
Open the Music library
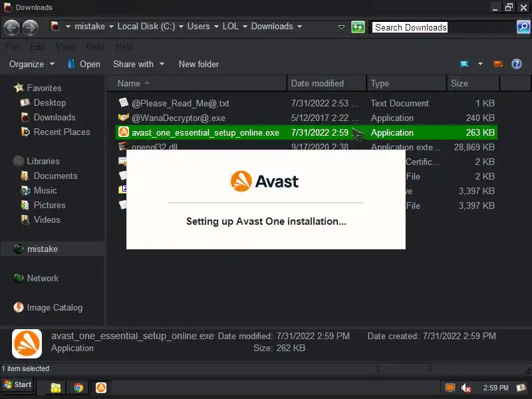(45, 190)
